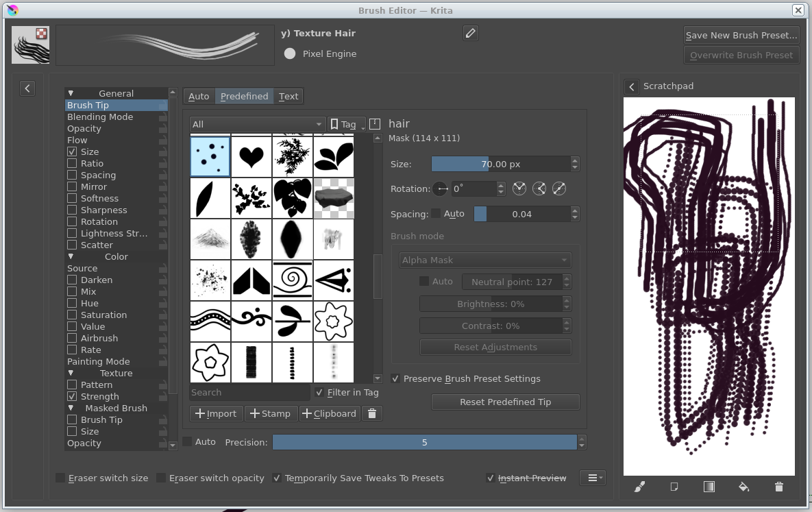Delete the brush tip with the trash icon
This screenshot has height=512, width=812.
click(x=372, y=413)
